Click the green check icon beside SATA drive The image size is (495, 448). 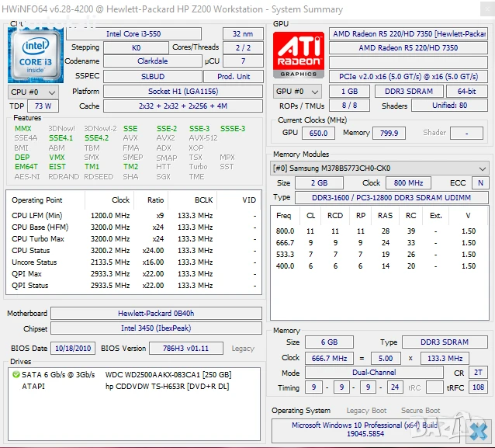(x=16, y=374)
